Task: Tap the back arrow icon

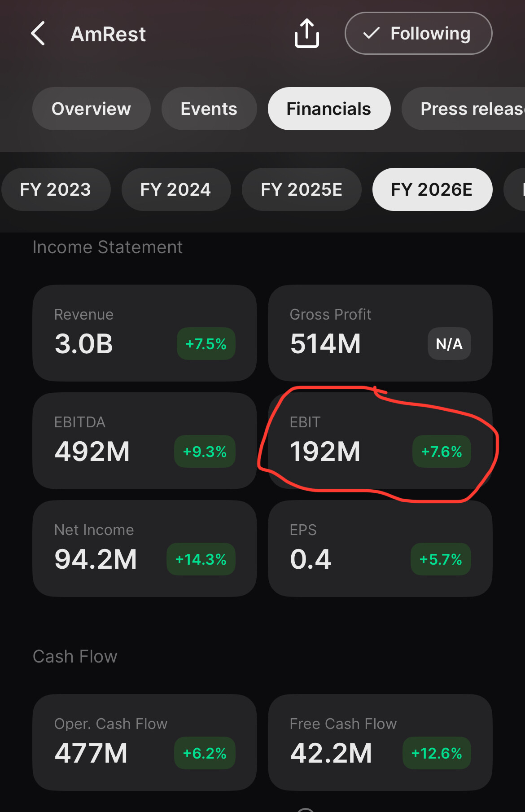Action: coord(38,34)
